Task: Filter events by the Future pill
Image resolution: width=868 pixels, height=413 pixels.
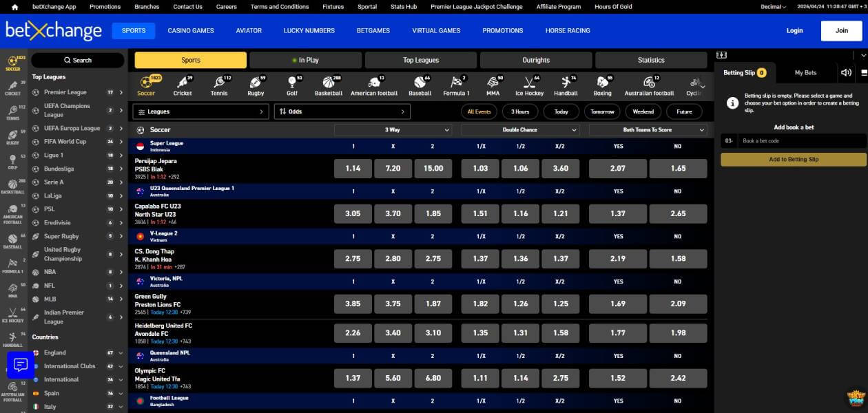Action: pyautogui.click(x=684, y=112)
